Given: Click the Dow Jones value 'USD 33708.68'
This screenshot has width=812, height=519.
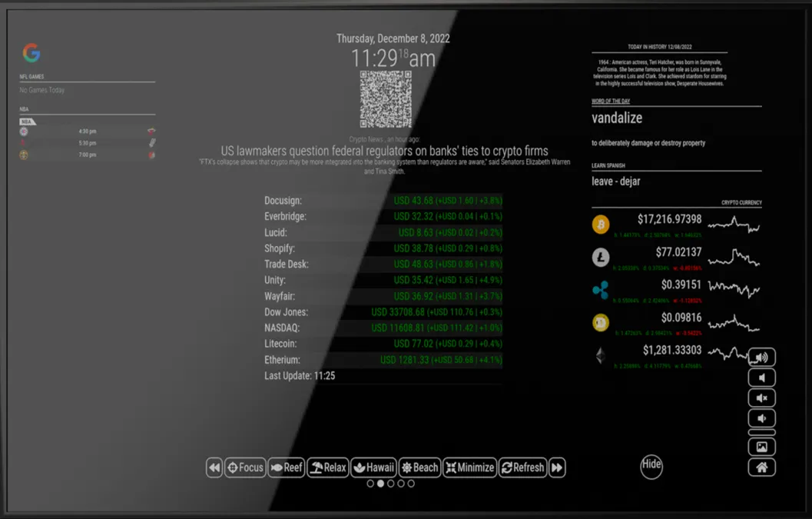Looking at the screenshot, I should tap(398, 312).
